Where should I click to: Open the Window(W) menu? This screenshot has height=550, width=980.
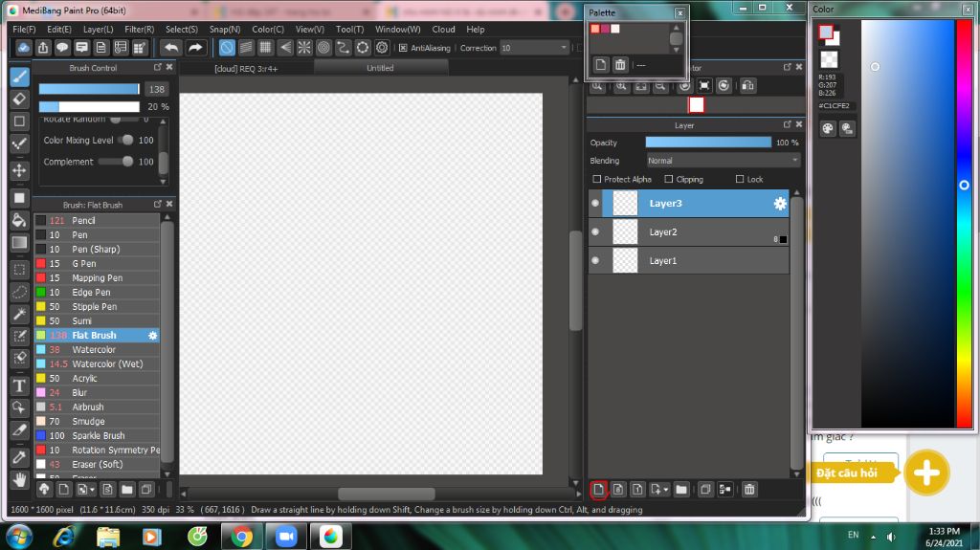(397, 30)
